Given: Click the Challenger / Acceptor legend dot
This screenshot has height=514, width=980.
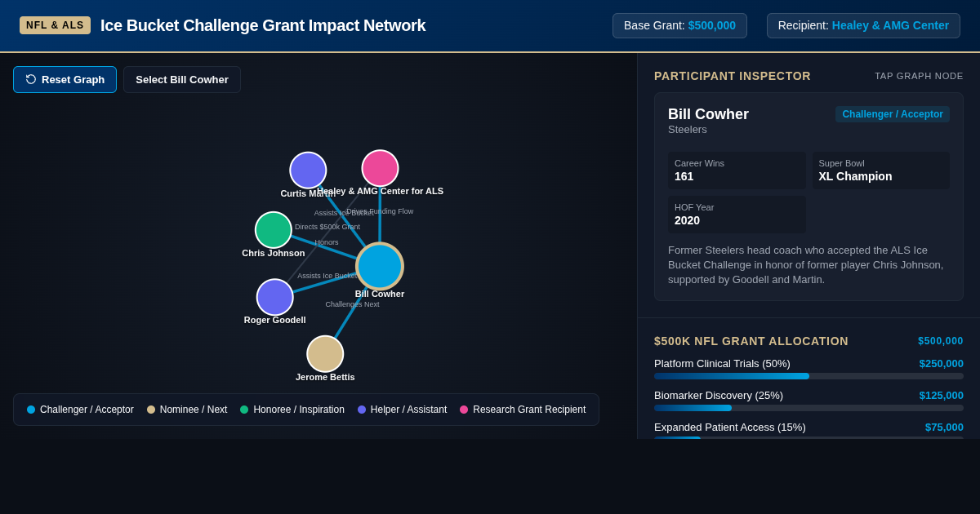Looking at the screenshot, I should [x=31, y=410].
